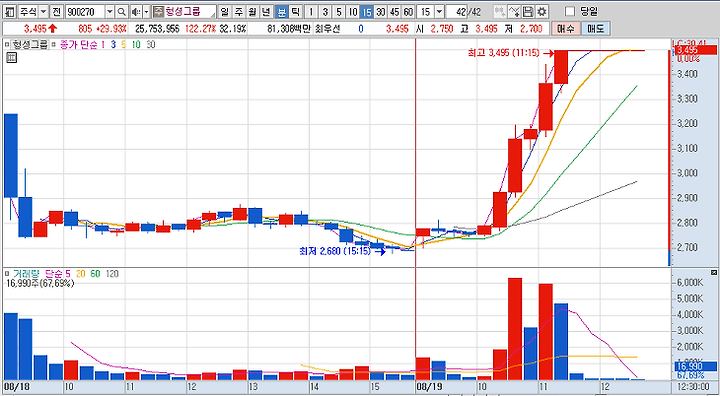
Task: Set interval to 10 minutes
Action: coord(353,11)
